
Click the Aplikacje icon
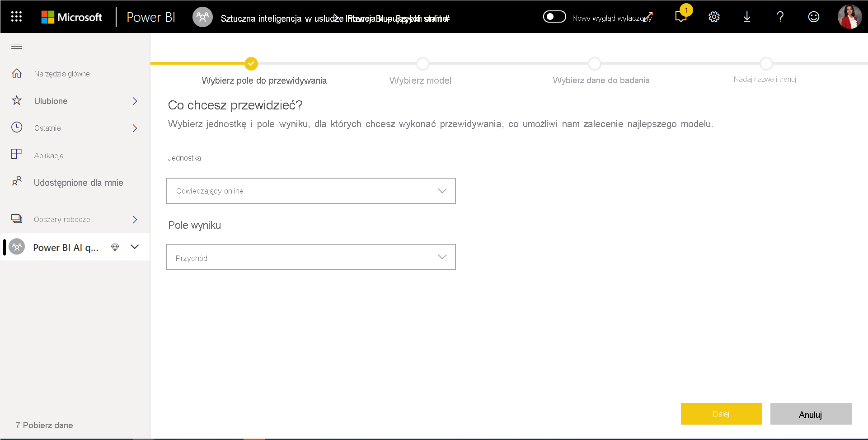pyautogui.click(x=17, y=154)
